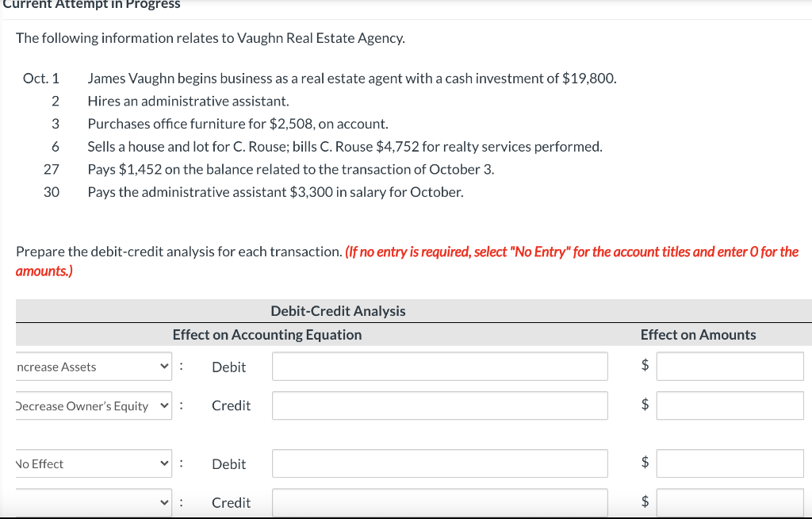
Task: Click the bottom dollar amount box
Action: click(730, 502)
